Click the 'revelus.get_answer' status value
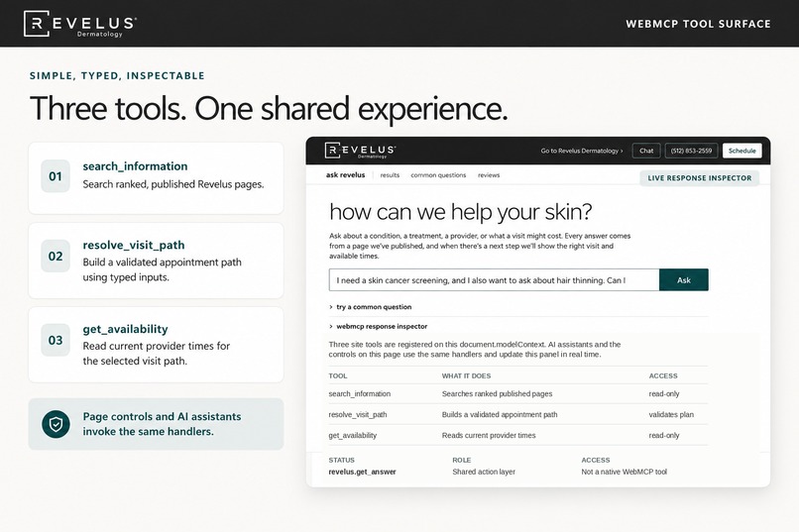This screenshot has width=799, height=532. pyautogui.click(x=362, y=472)
